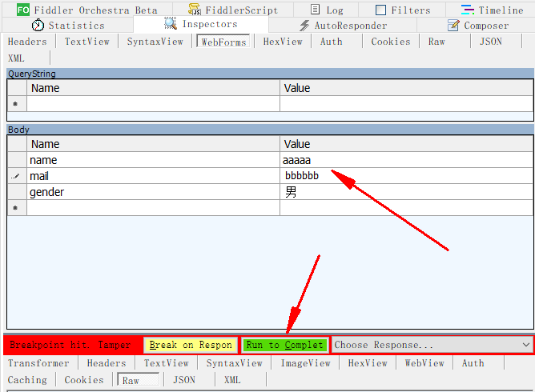The height and width of the screenshot is (392, 535).
Task: Click the Inspectors magnifier icon
Action: [x=171, y=24]
